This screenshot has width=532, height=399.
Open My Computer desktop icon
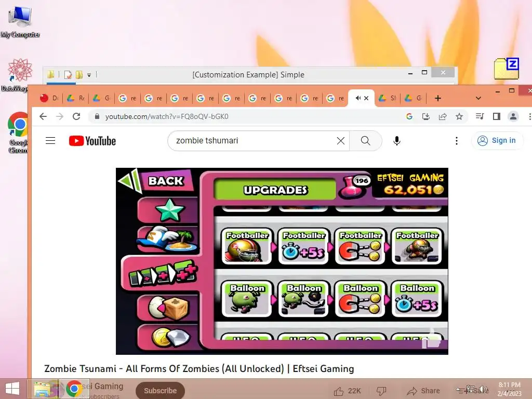20,22
